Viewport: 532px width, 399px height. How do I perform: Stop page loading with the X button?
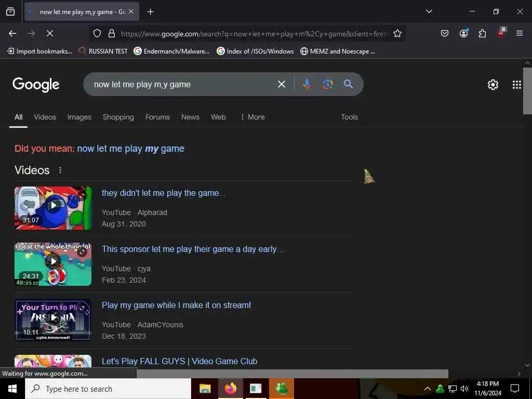(49, 33)
